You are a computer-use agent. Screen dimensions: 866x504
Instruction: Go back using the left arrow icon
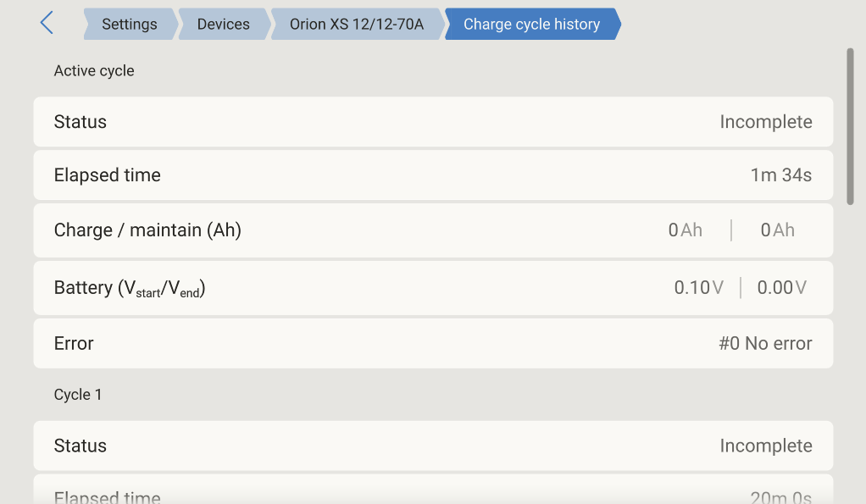[x=47, y=23]
